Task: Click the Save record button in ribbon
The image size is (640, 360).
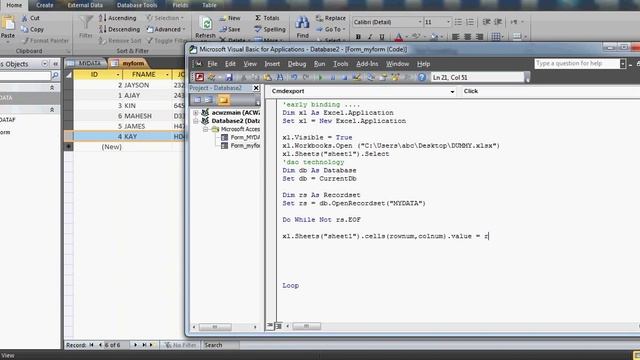Action: (230, 29)
